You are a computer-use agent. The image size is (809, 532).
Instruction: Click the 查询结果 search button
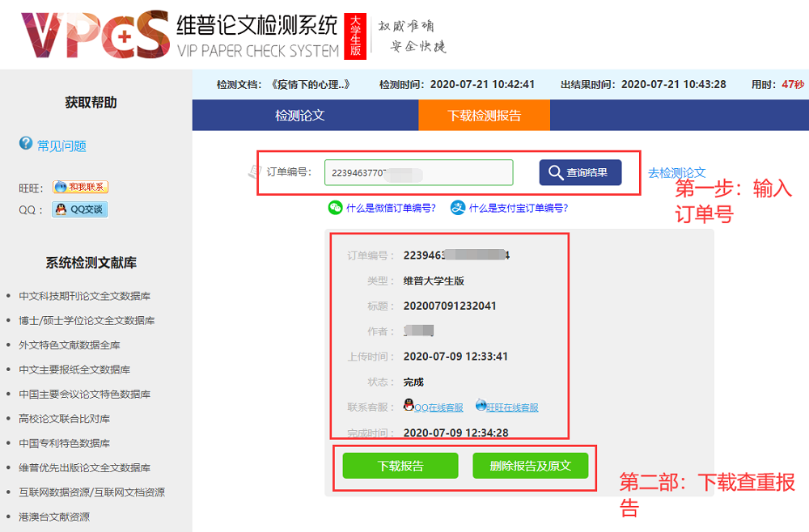580,172
